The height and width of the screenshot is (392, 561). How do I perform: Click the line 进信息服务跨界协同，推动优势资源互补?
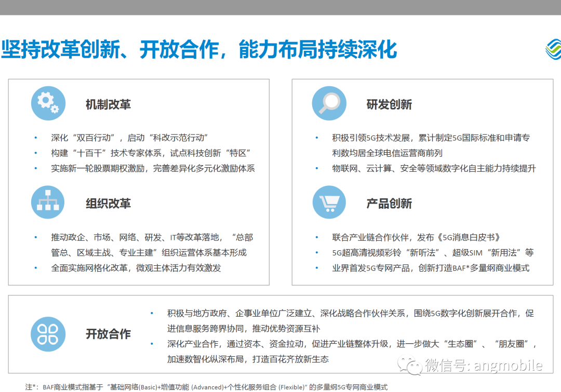243,329
